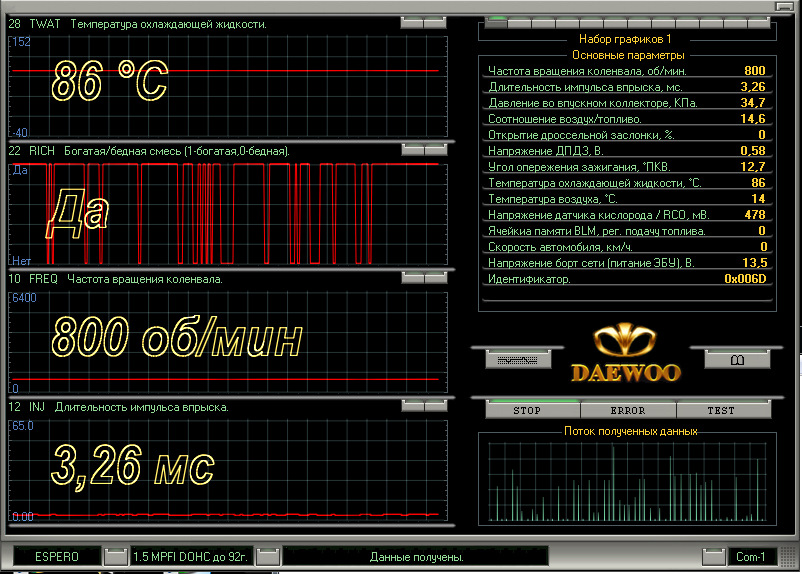Click the STOP button
This screenshot has height=574, width=802.
(x=532, y=410)
